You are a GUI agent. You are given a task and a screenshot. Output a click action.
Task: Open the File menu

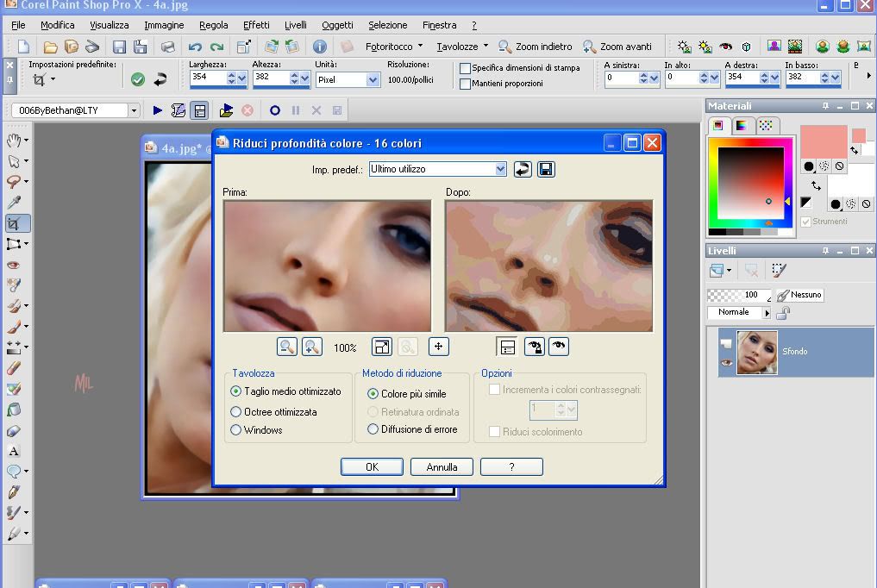18,25
